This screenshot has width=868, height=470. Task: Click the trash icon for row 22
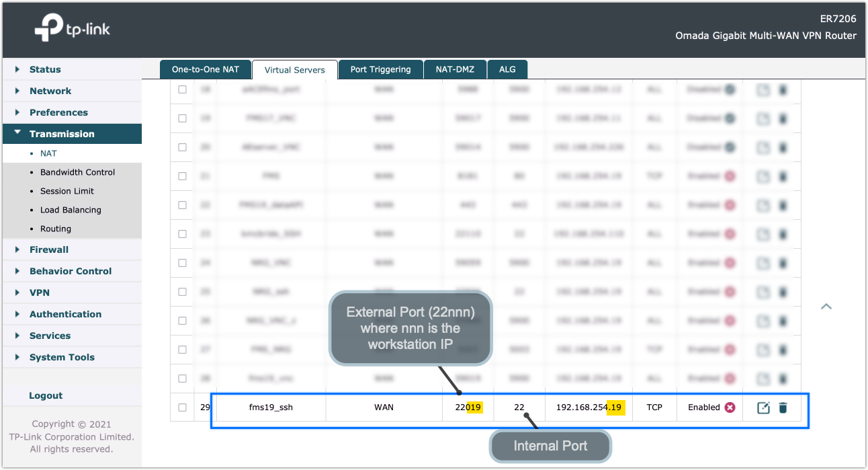[x=783, y=205]
